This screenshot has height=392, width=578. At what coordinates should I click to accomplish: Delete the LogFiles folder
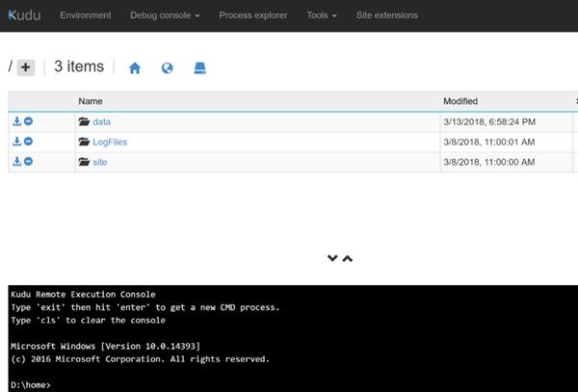[x=28, y=142]
